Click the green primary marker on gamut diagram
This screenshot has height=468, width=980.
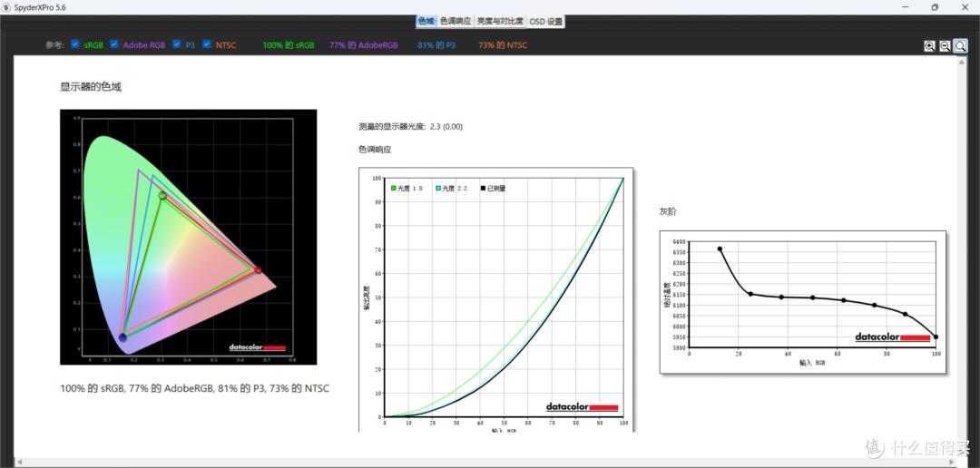[162, 196]
